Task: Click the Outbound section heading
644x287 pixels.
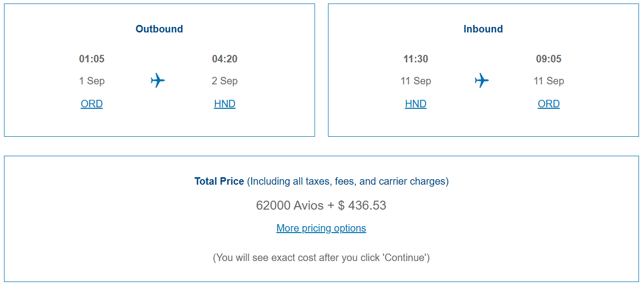Action: coord(159,29)
